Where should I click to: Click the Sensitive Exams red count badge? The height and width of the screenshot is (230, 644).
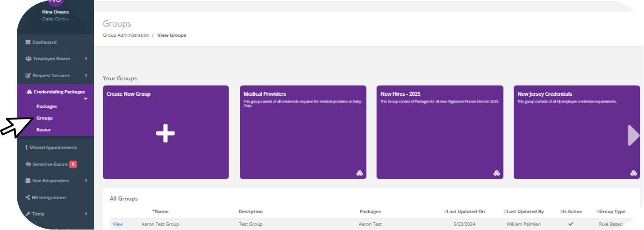click(73, 164)
